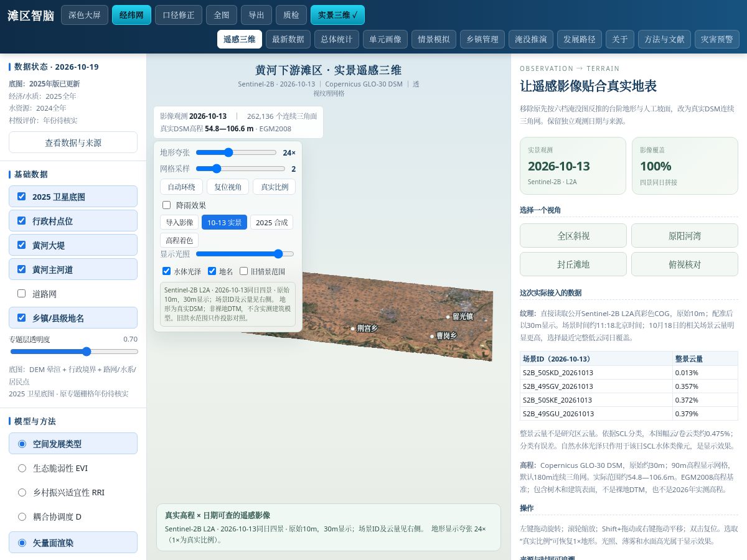This screenshot has height=560, width=747.
Task: Click the 0.013% cloud cover value
Action: pyautogui.click(x=705, y=373)
